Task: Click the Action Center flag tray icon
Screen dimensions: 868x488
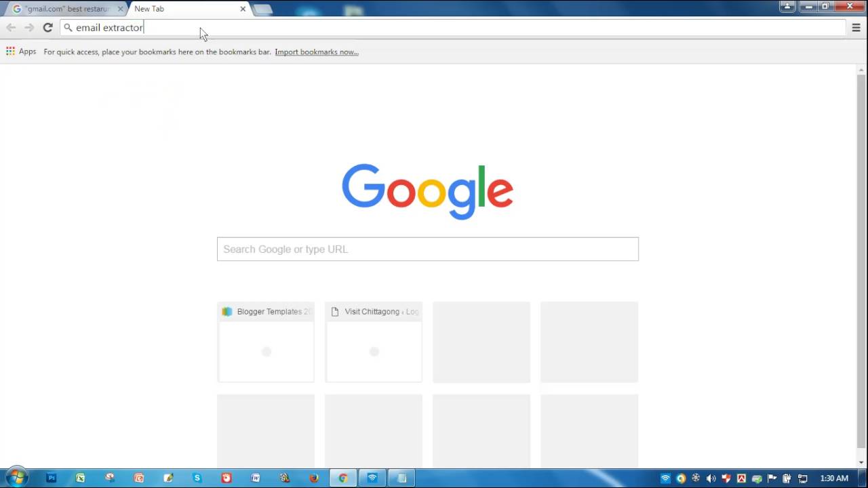Action: tap(772, 479)
